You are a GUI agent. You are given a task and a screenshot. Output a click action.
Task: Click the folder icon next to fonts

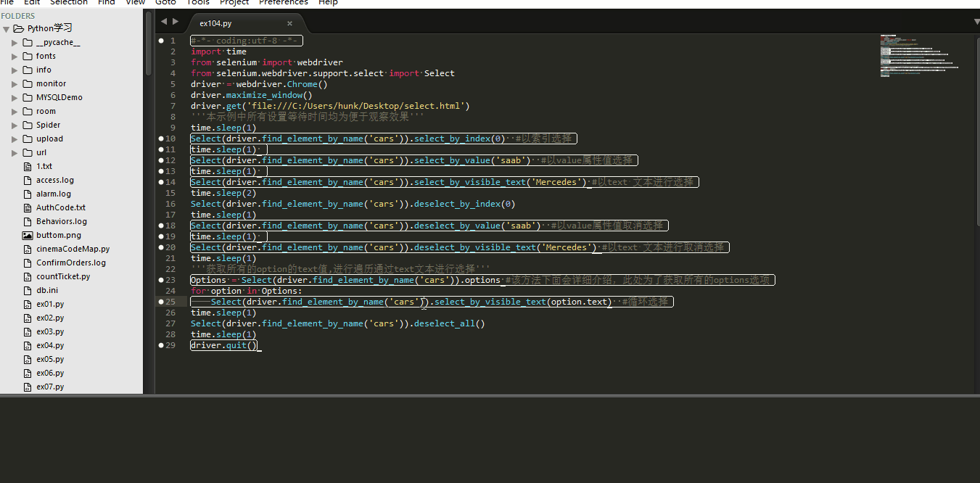point(28,56)
